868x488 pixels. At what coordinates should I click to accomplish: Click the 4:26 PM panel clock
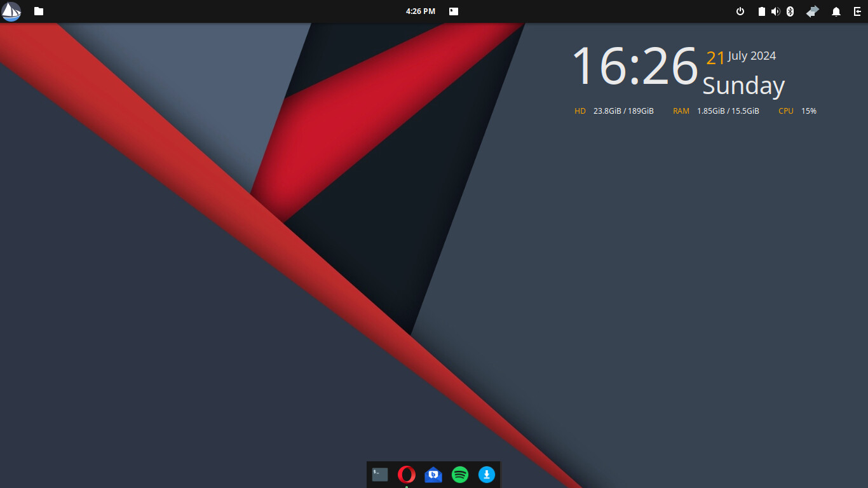pyautogui.click(x=420, y=11)
